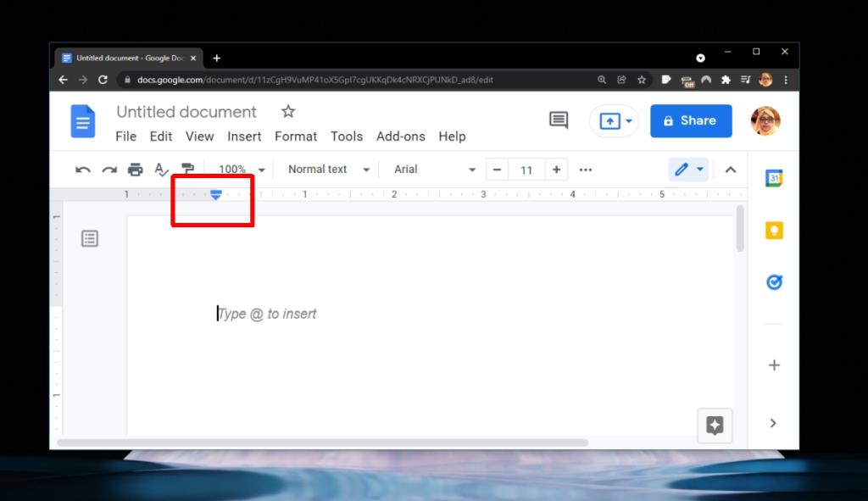Open Google Keep in the side panel

click(773, 230)
